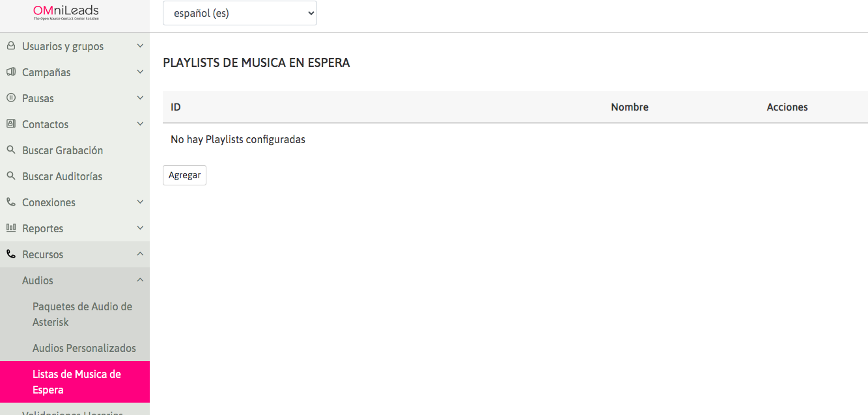Click the address book icon beside Contactos

click(x=11, y=124)
